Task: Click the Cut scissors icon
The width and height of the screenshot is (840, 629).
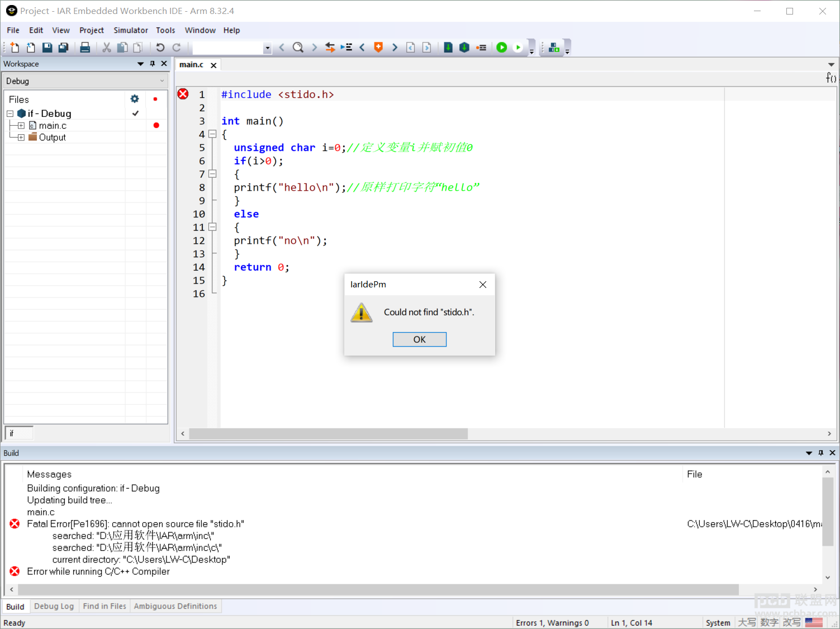Action: pyautogui.click(x=106, y=48)
